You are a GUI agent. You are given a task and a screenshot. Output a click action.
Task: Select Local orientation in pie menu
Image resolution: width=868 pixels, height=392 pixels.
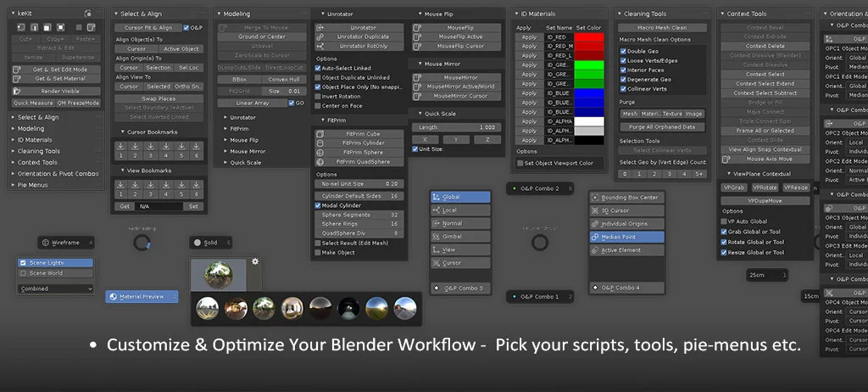(460, 210)
